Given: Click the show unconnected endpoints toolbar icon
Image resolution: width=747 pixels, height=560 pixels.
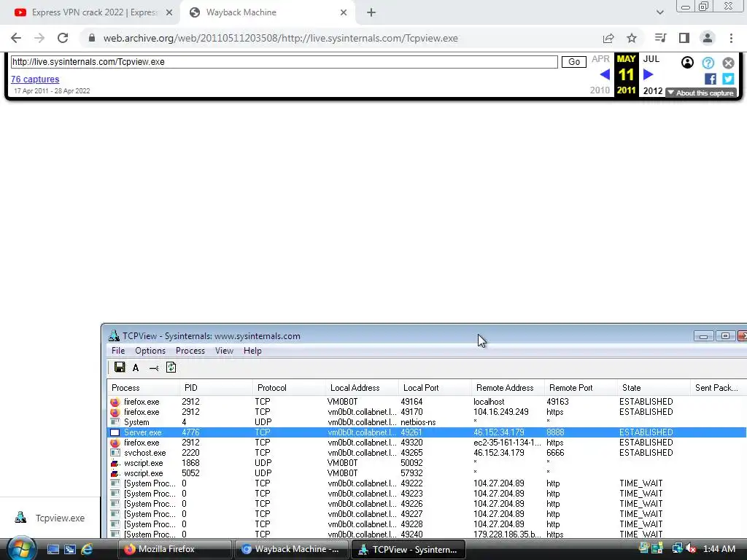Looking at the screenshot, I should 153,367.
